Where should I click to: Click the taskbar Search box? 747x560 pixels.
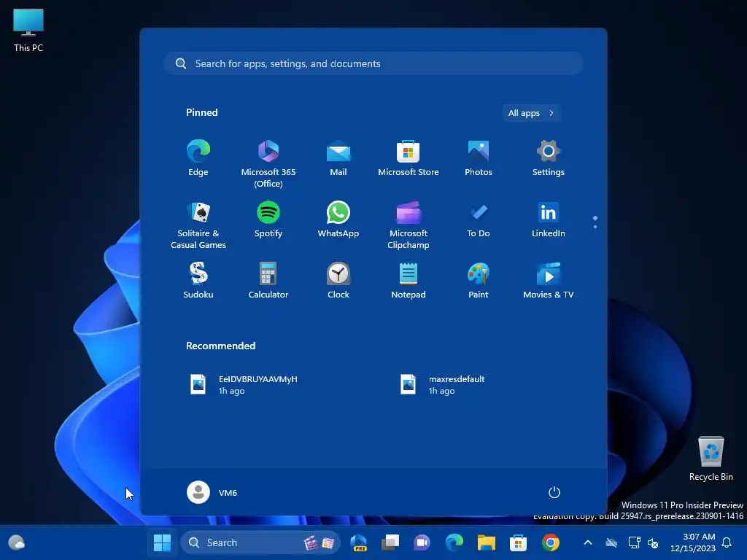(x=260, y=542)
